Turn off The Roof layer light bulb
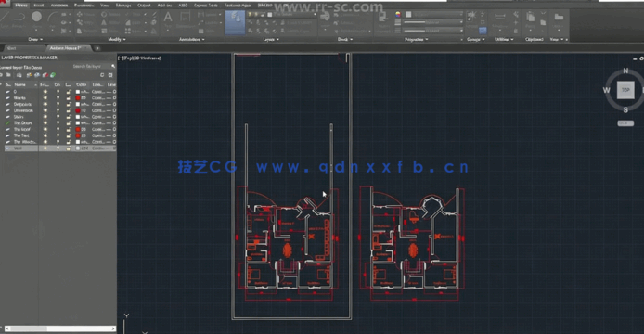Screen dimensions: 644x334 coord(58,129)
